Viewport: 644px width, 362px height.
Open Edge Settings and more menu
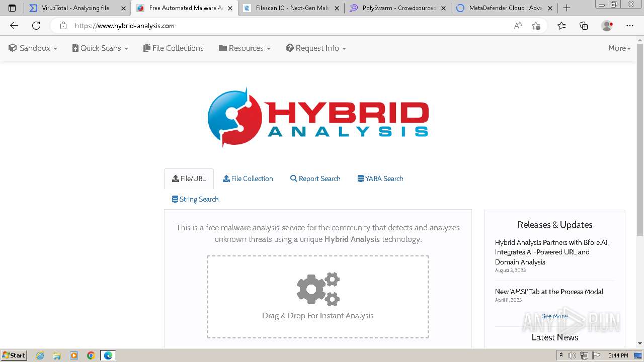[630, 26]
